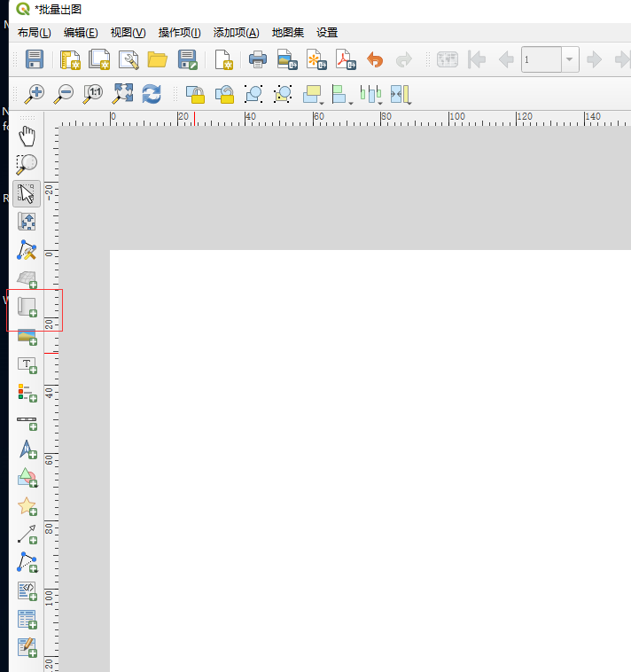Image resolution: width=631 pixels, height=672 pixels.
Task: Add an HTML frame item
Action: 27,591
